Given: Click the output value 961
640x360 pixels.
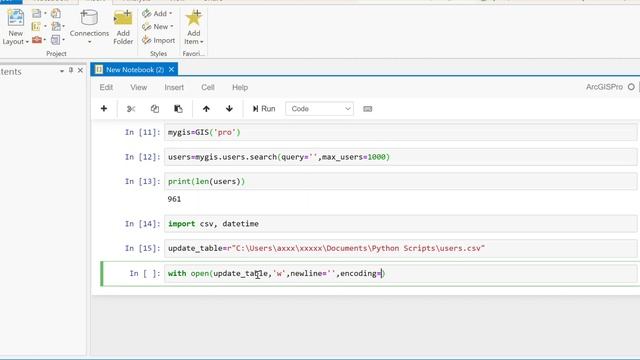Looking at the screenshot, I should point(174,199).
